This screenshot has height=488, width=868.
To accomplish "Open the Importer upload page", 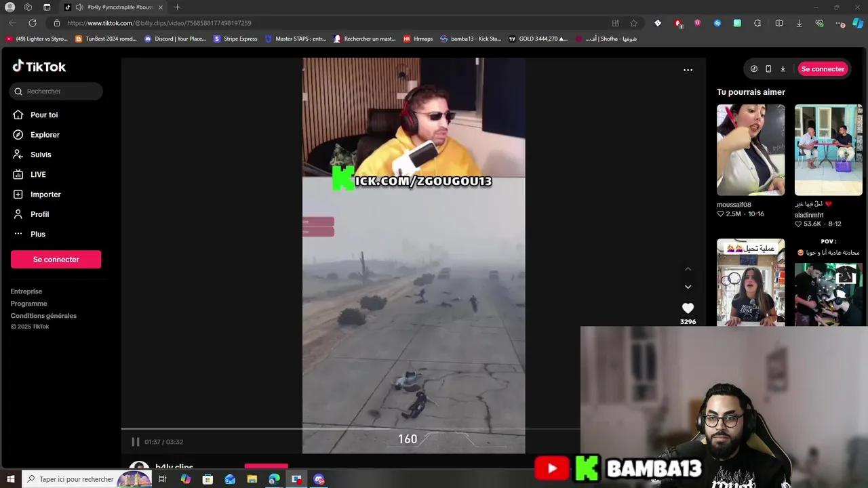I will [37, 195].
